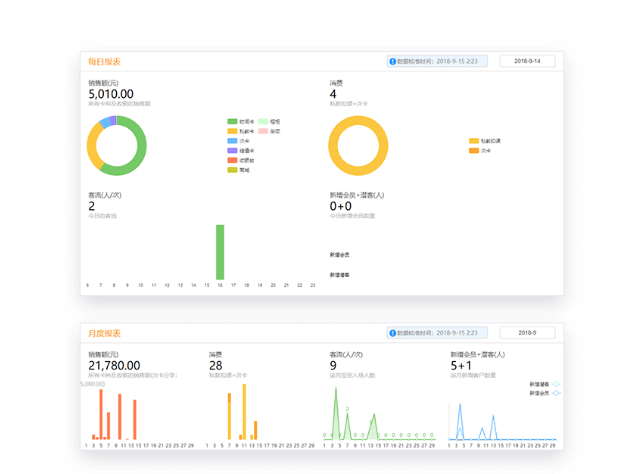
Task: Toggle the upper line marker in monthly members legend
Action: click(556, 384)
